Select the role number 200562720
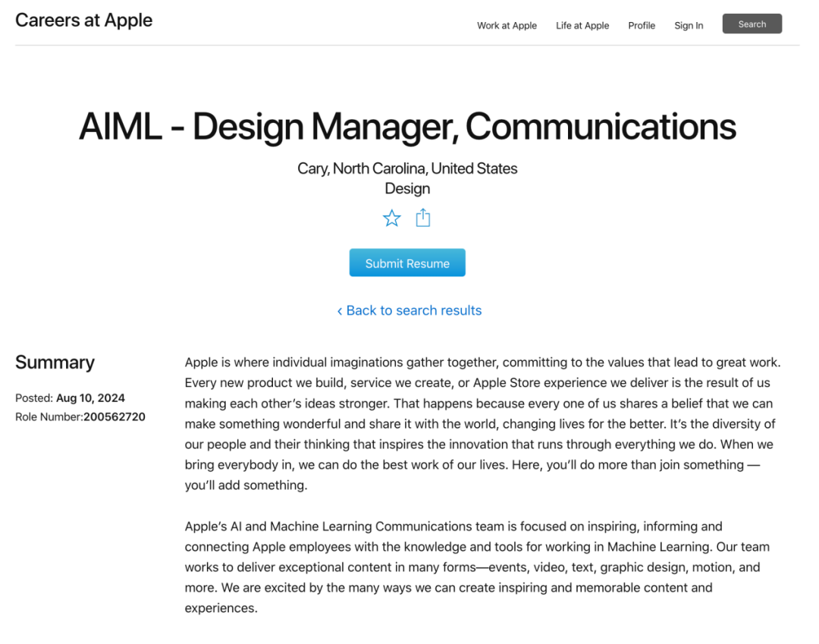 [115, 416]
